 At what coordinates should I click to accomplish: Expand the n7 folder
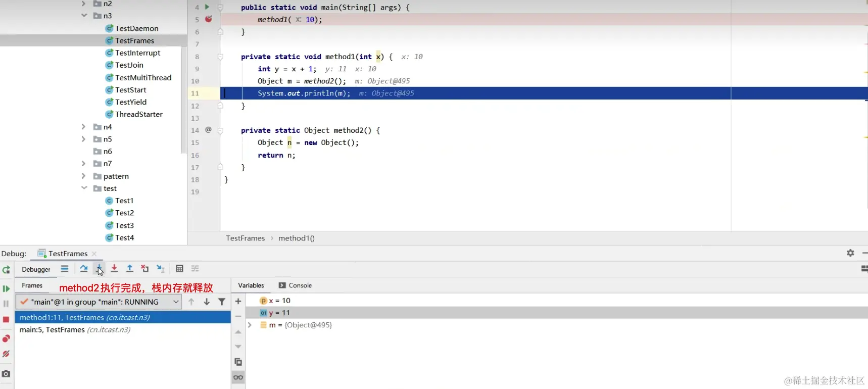pos(84,163)
